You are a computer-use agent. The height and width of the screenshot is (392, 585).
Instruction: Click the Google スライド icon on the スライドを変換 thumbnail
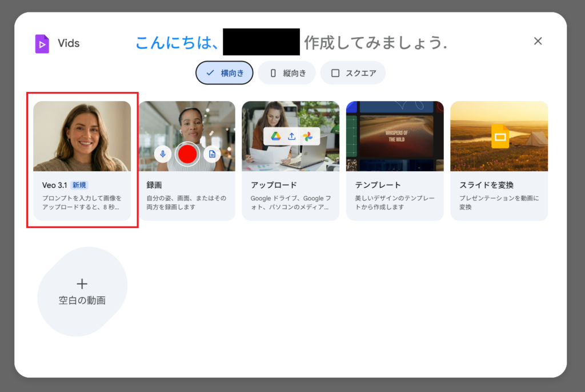pos(499,135)
